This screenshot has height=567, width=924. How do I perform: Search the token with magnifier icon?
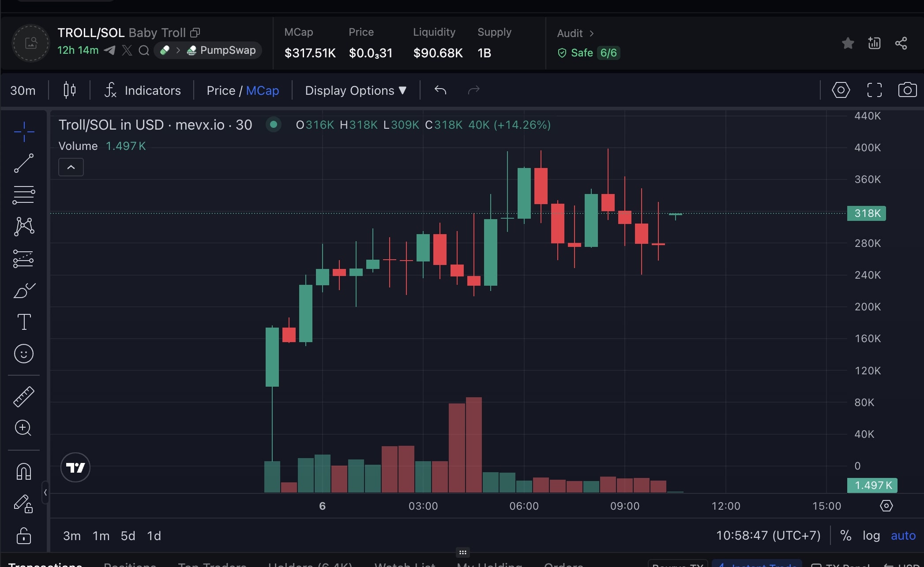tap(143, 50)
